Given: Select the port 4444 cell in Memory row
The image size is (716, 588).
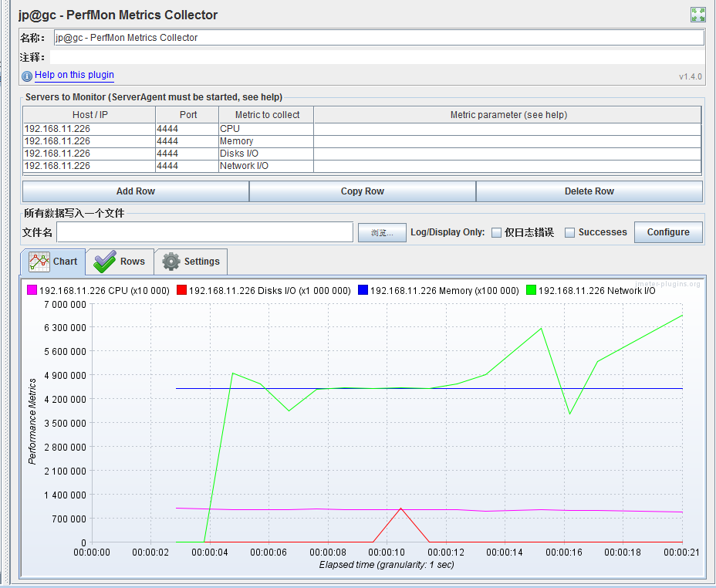Looking at the screenshot, I should coord(187,141).
